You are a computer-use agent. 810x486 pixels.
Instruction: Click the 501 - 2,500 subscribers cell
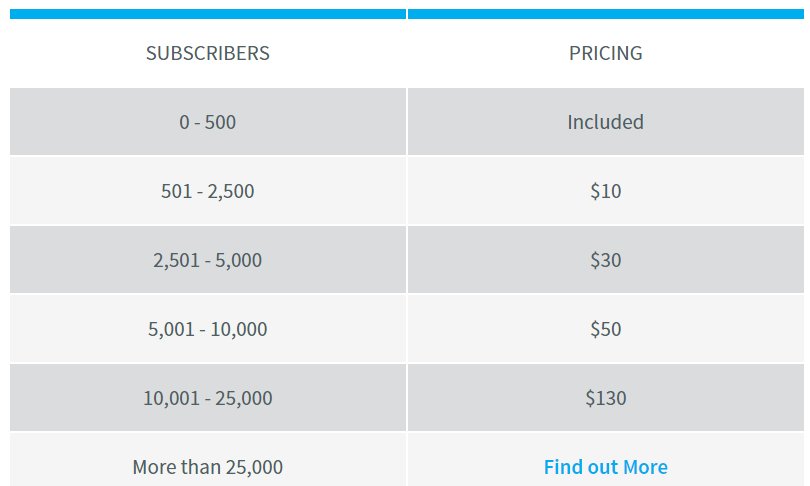[x=208, y=191]
